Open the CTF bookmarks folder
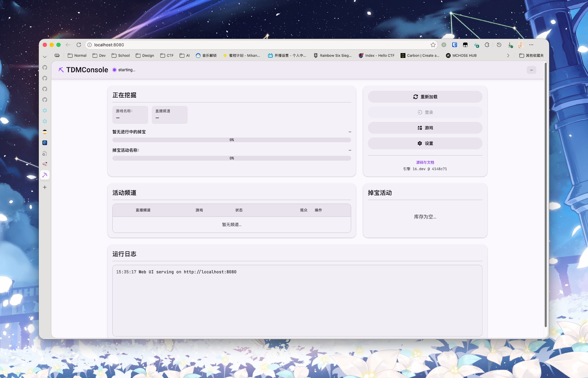Screen dimensions: 588x378 (167, 55)
